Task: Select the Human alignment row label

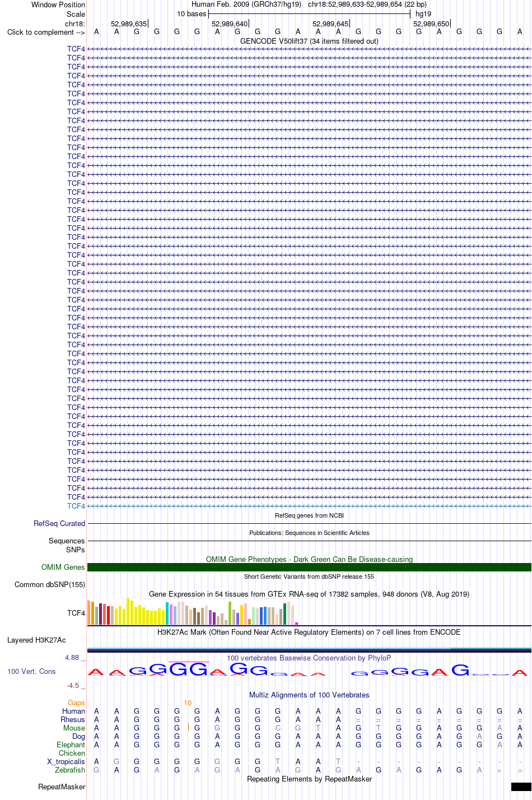Action: coord(73,711)
